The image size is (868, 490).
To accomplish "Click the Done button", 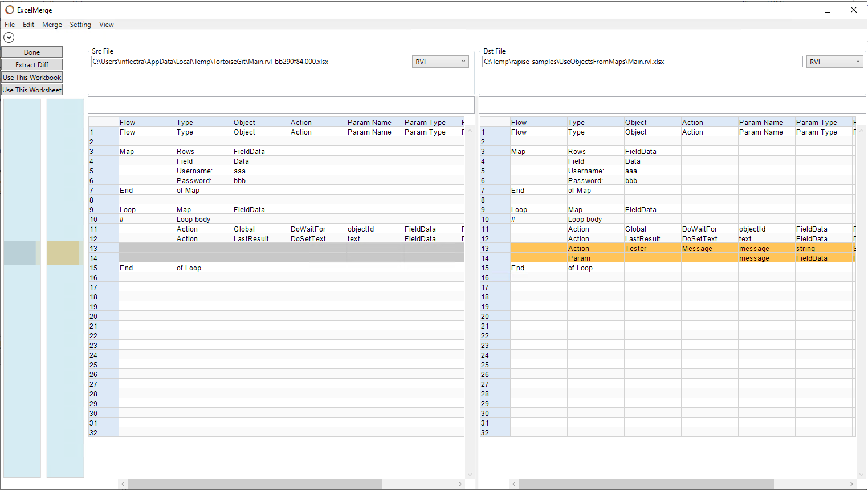I will 32,52.
